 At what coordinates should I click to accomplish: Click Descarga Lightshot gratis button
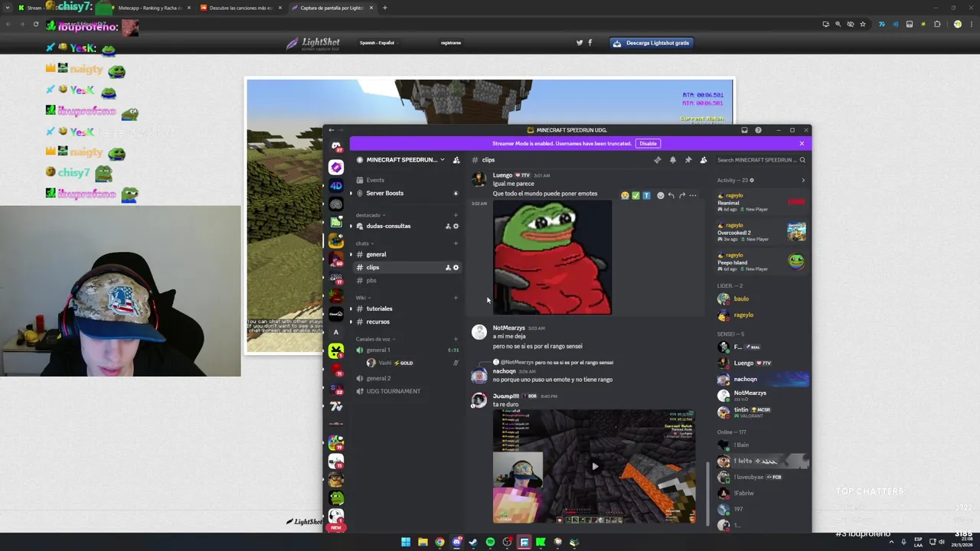pos(652,43)
